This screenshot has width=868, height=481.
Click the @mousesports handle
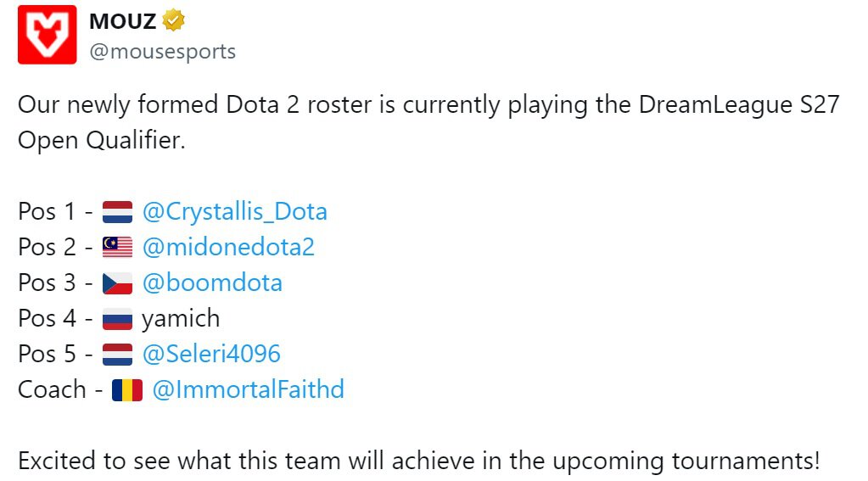point(163,51)
